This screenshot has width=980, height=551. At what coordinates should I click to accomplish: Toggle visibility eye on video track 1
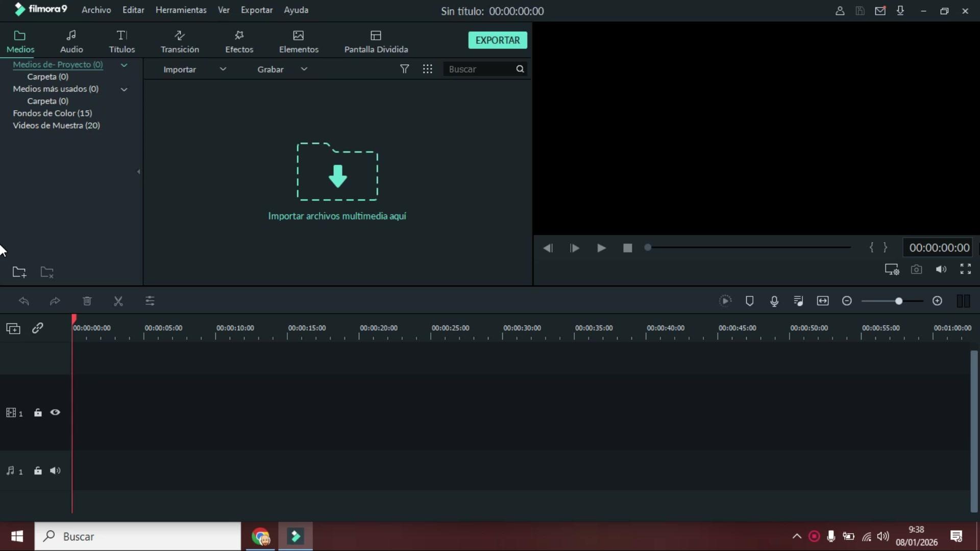[x=55, y=412]
